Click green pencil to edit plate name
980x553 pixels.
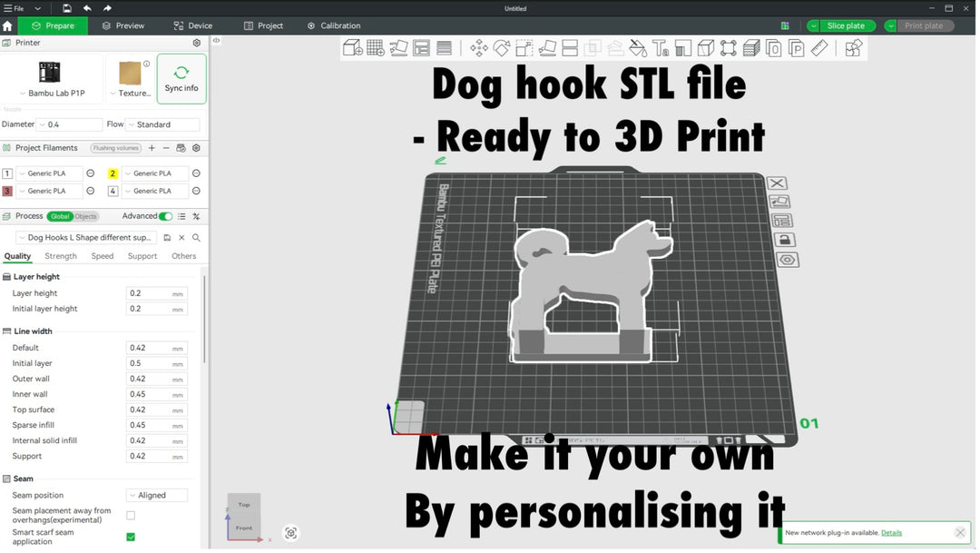coord(441,161)
